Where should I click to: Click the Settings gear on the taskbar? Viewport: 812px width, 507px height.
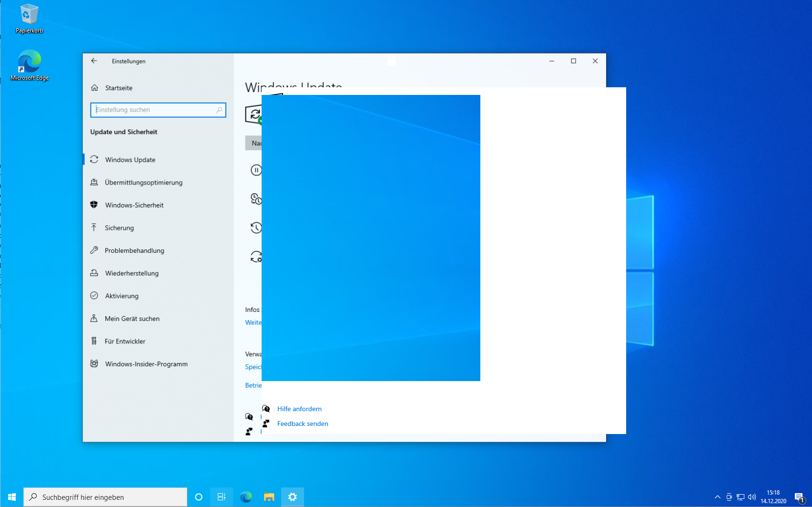click(293, 497)
